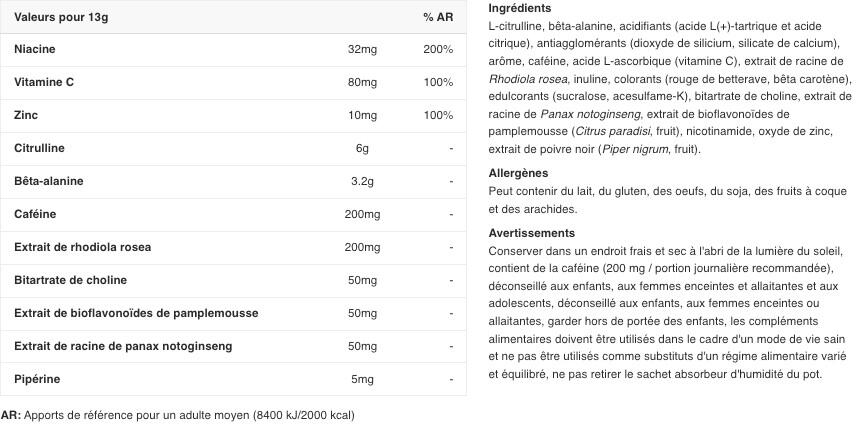
Task: Click the 'Avertissements' heading
Action: point(531,233)
